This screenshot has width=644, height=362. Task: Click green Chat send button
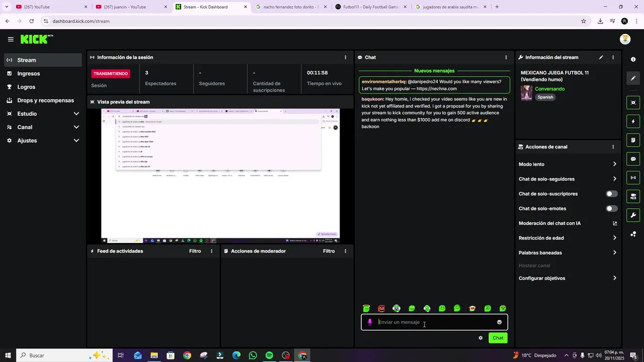click(x=498, y=338)
